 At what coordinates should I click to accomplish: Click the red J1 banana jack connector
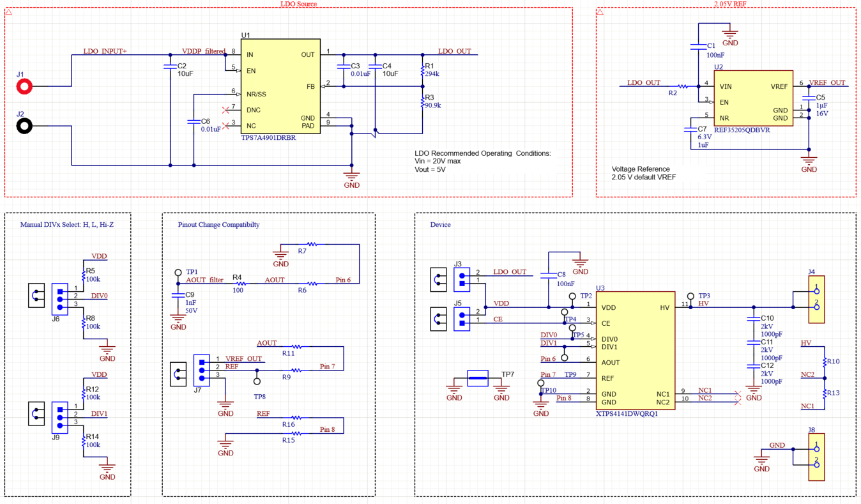pos(24,86)
